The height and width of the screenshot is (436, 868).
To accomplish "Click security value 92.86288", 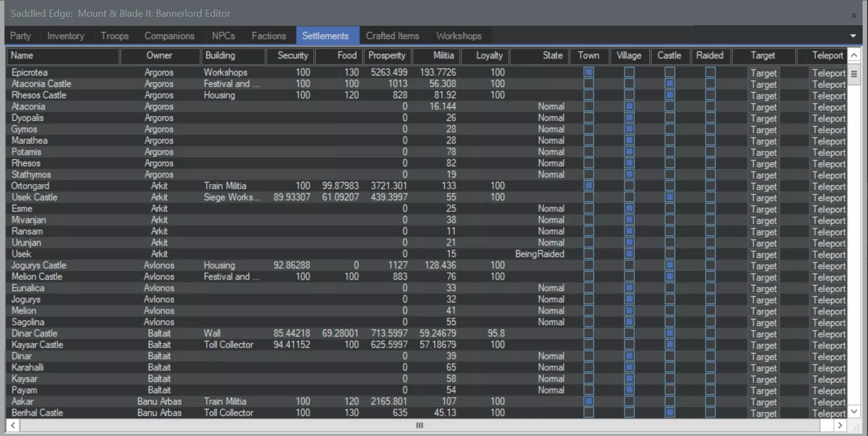I will pos(291,265).
